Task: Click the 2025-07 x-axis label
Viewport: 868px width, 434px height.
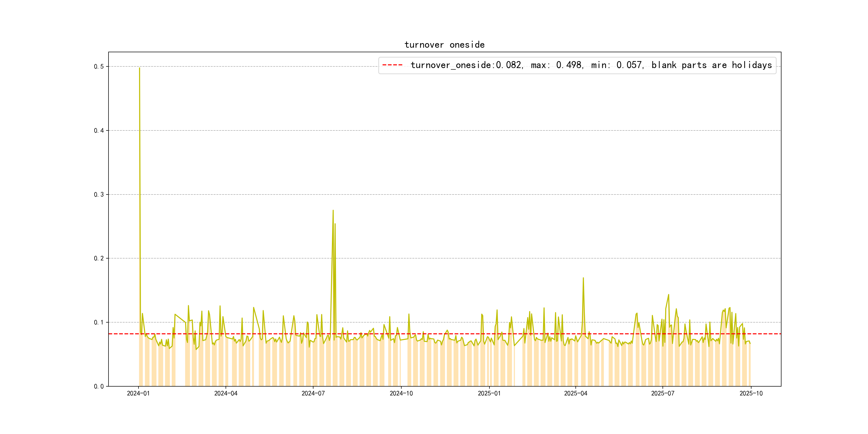Action: point(663,394)
